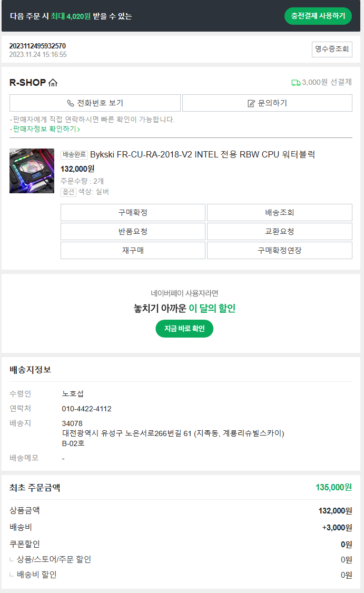The image size is (364, 593).
Task: Click the home icon beside R-SHOP
Action: (53, 83)
